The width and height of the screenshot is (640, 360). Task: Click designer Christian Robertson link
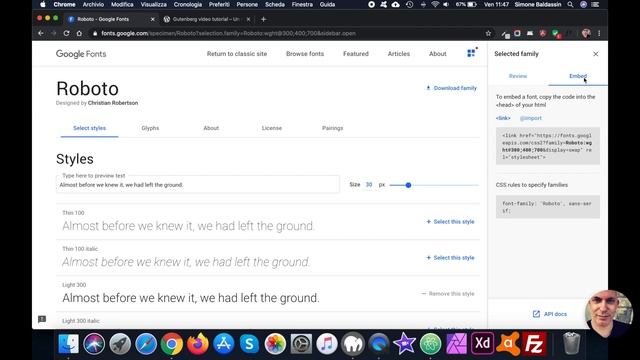coord(113,103)
